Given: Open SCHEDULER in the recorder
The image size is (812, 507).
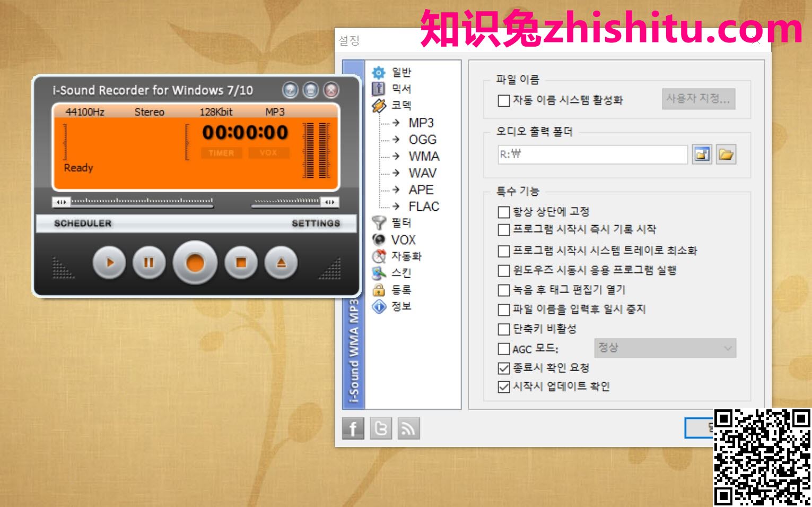Looking at the screenshot, I should tap(83, 224).
